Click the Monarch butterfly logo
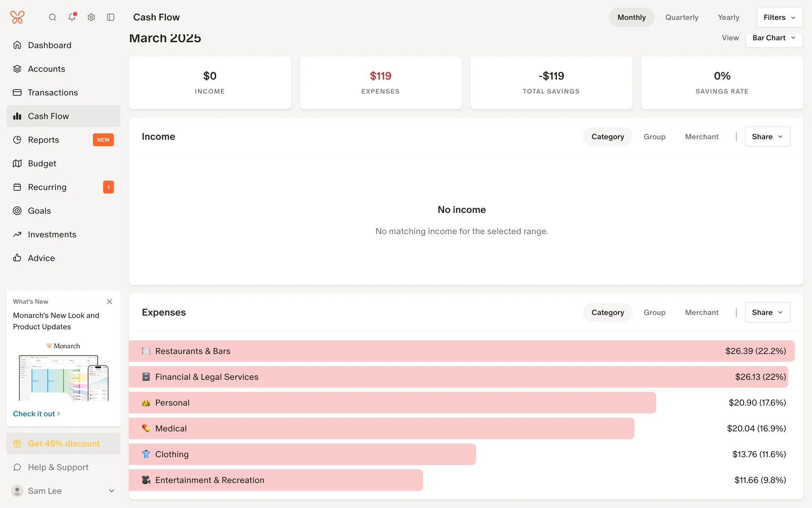This screenshot has width=812, height=508. [17, 17]
